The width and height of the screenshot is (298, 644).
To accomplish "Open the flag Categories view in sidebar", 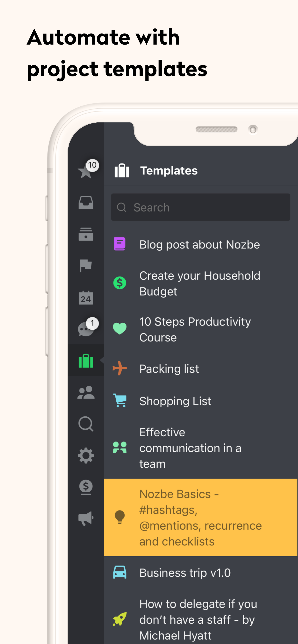I will [86, 265].
